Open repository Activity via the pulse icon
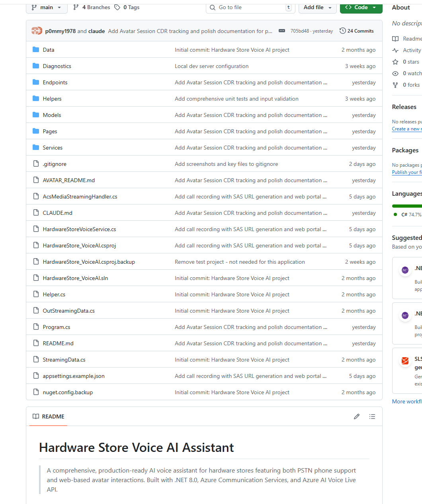 395,50
